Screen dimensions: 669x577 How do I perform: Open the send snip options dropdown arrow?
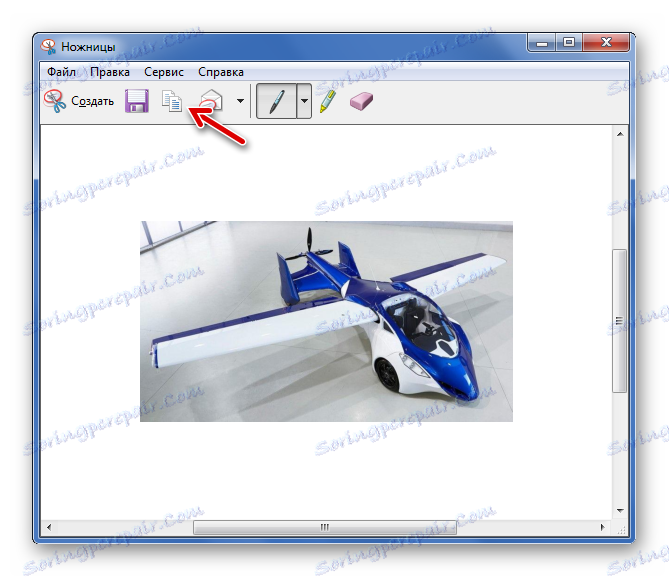[241, 101]
